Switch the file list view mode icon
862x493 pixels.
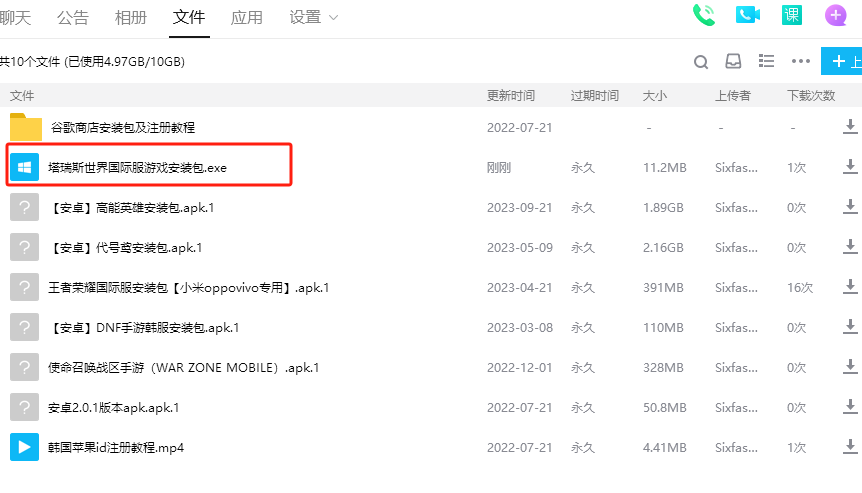point(767,61)
